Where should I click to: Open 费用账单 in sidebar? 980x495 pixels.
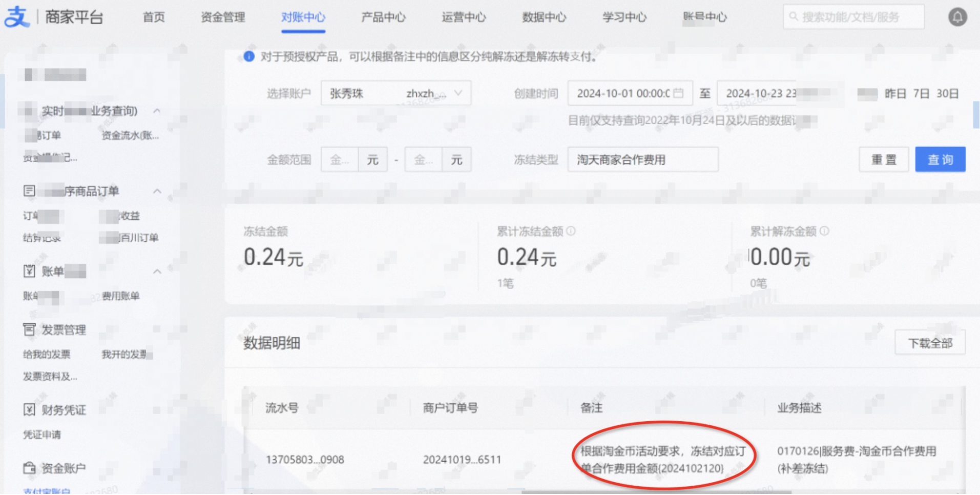(121, 296)
